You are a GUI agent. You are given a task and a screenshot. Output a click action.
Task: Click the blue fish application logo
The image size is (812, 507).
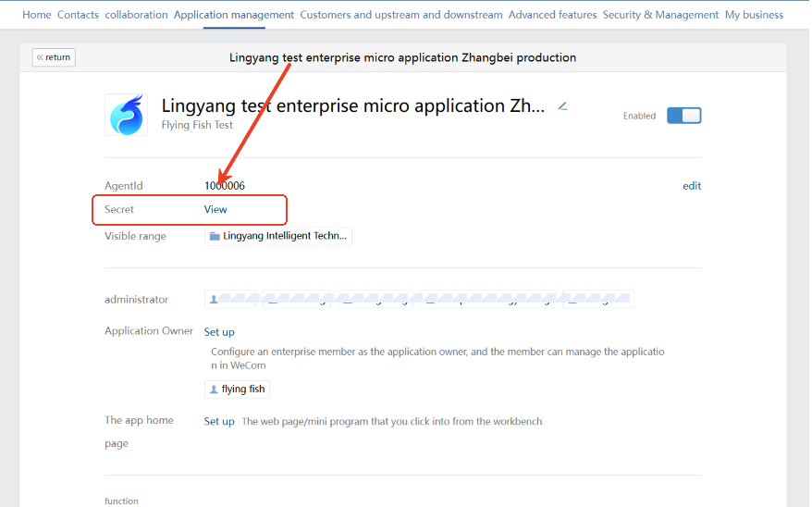pyautogui.click(x=127, y=115)
